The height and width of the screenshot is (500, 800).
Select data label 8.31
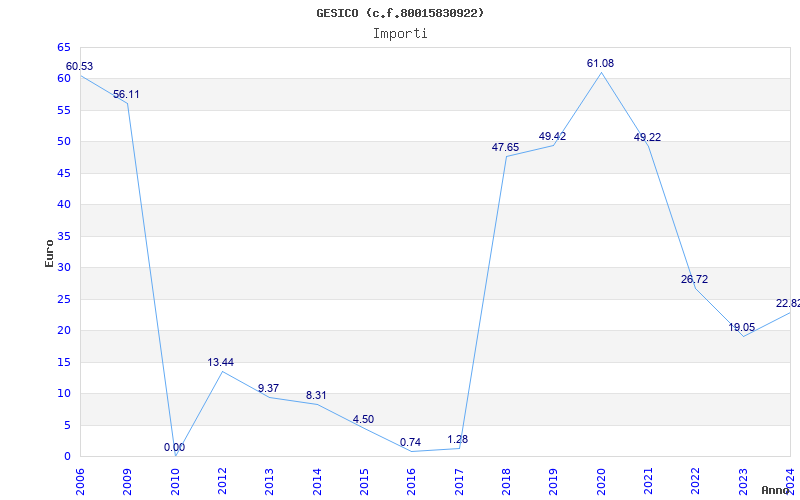click(316, 395)
